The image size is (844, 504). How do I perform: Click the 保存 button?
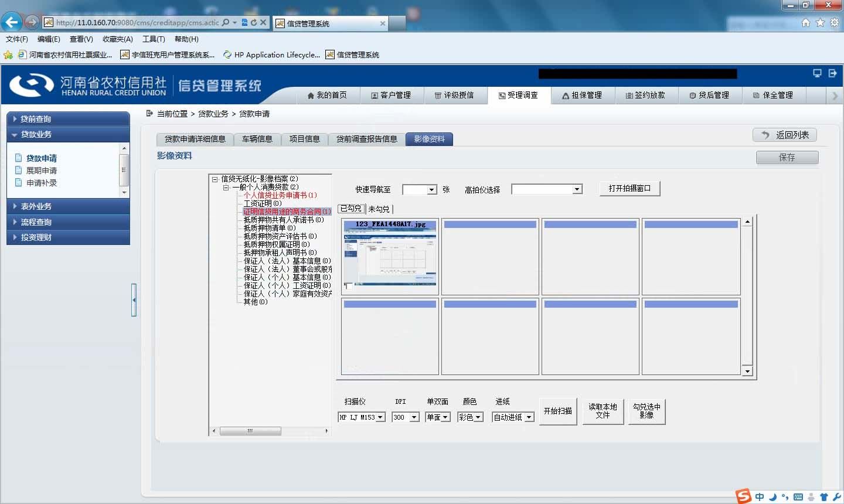[x=787, y=158]
